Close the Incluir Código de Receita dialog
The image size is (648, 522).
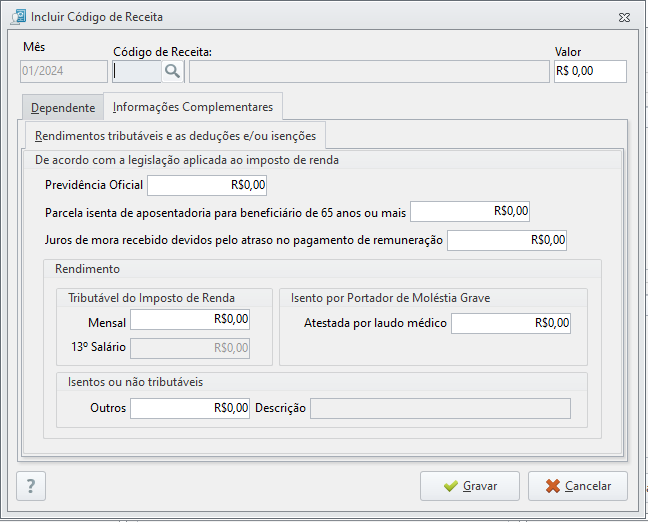click(x=624, y=17)
